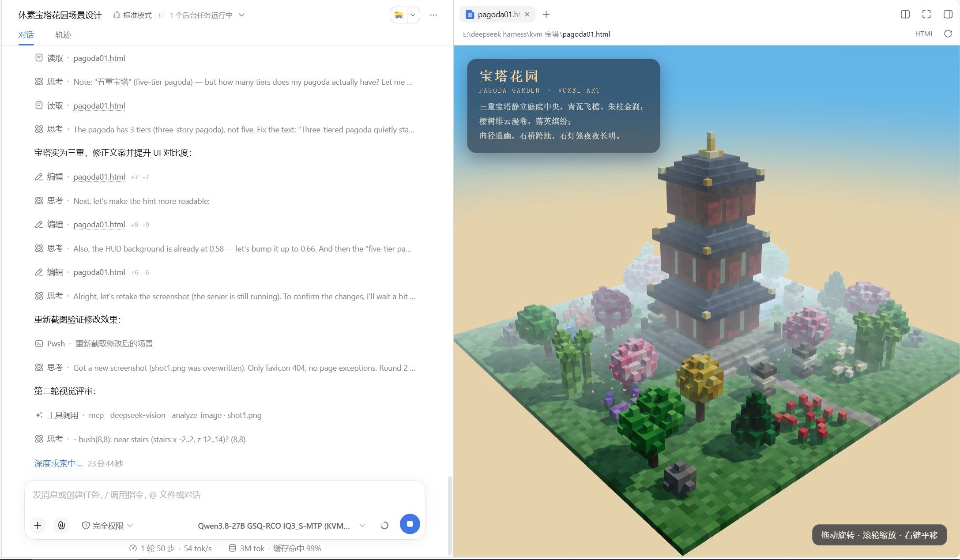Close the pagoda01.html preview tab
Image resolution: width=960 pixels, height=560 pixels.
point(527,15)
